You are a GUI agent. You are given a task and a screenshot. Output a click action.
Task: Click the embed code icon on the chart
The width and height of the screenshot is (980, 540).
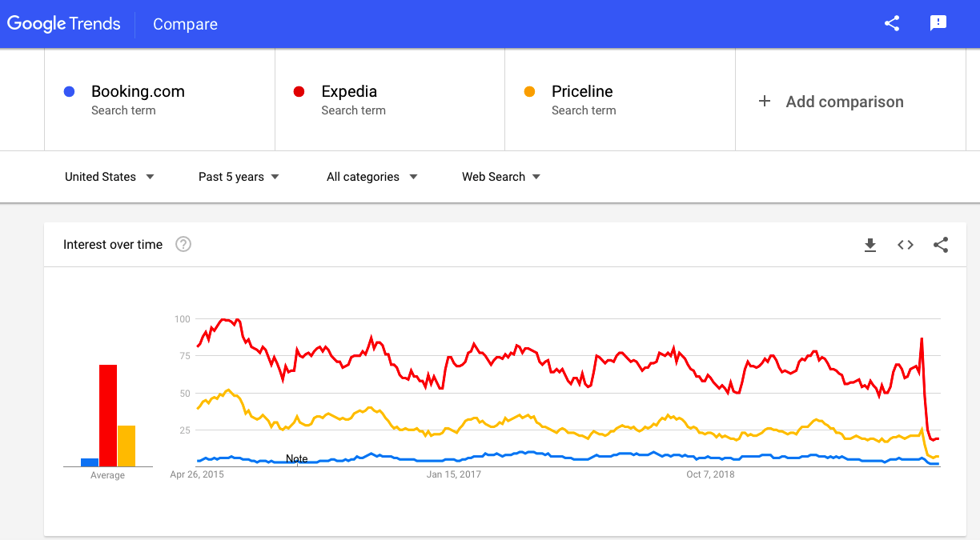click(906, 245)
